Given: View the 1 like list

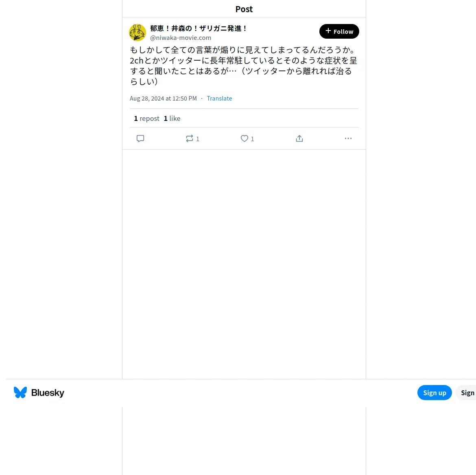Looking at the screenshot, I should [x=172, y=118].
